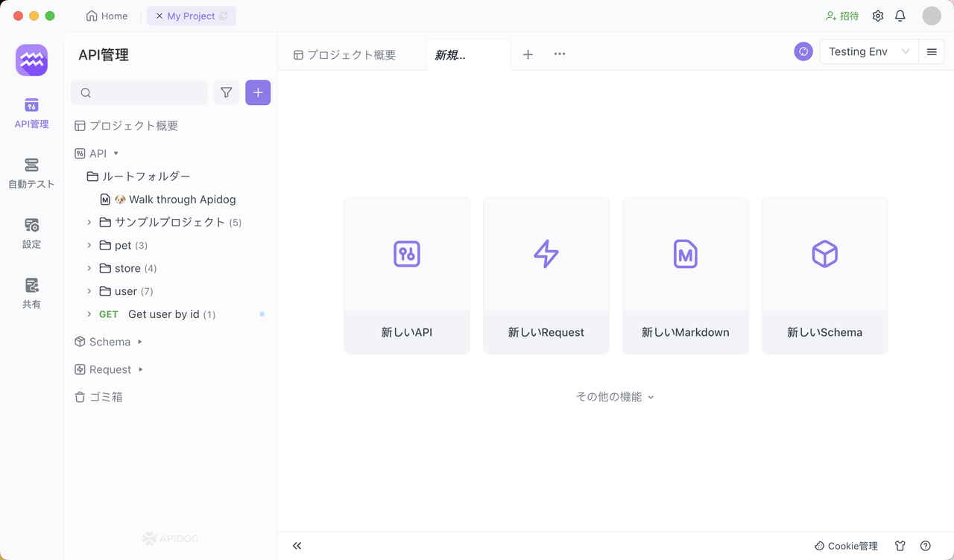This screenshot has width=954, height=560.
Task: Open 自動テスト in the left sidebar
Action: 31,174
